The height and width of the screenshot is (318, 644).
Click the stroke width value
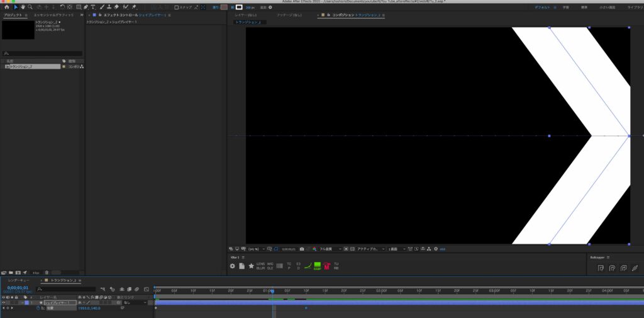[x=250, y=8]
